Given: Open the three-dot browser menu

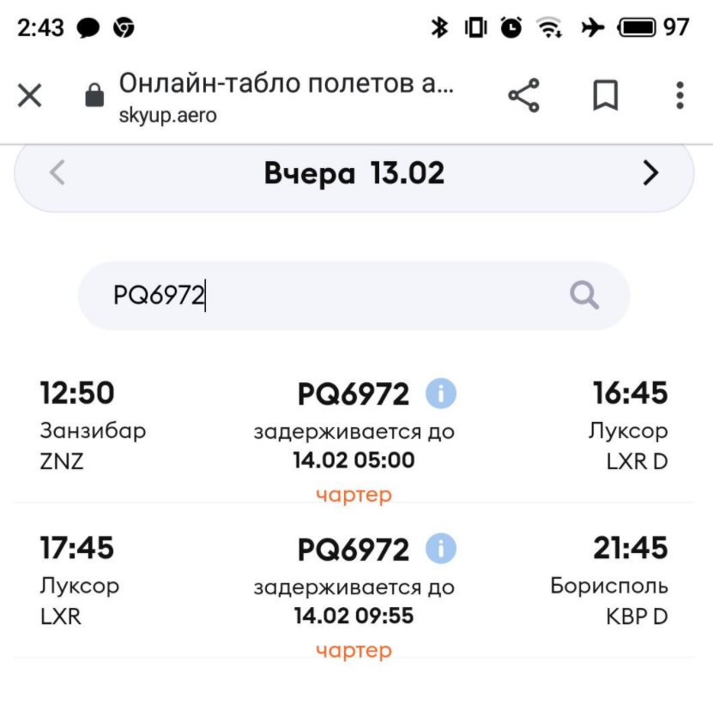Looking at the screenshot, I should (x=680, y=95).
